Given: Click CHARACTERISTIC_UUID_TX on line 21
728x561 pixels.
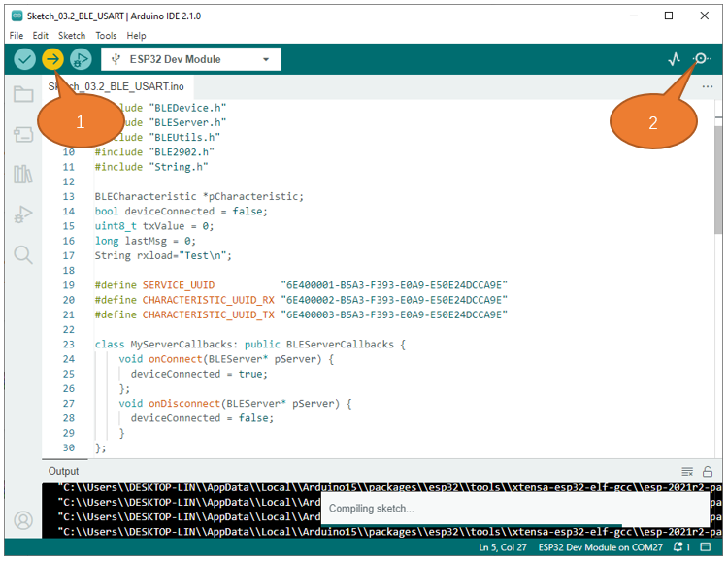Looking at the screenshot, I should point(208,314).
